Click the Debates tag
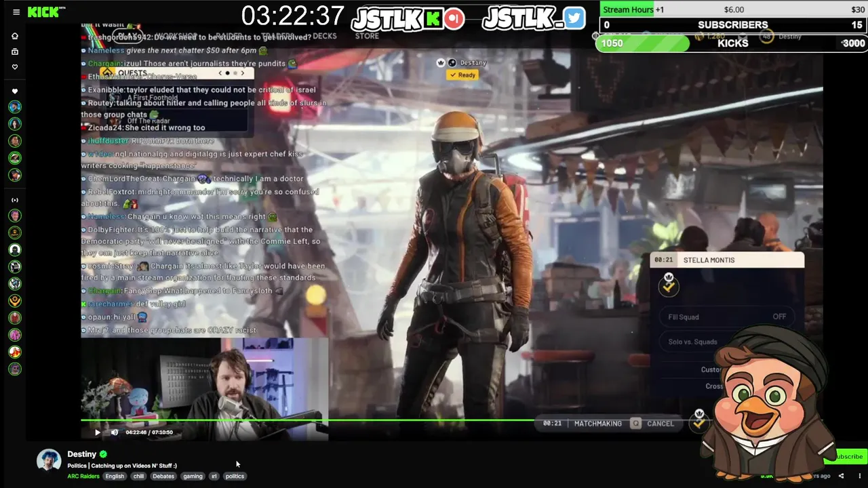This screenshot has height=488, width=868. 163,476
